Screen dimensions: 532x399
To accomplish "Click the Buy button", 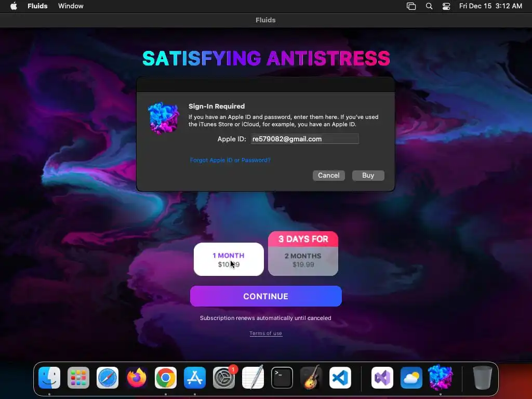I will (368, 176).
